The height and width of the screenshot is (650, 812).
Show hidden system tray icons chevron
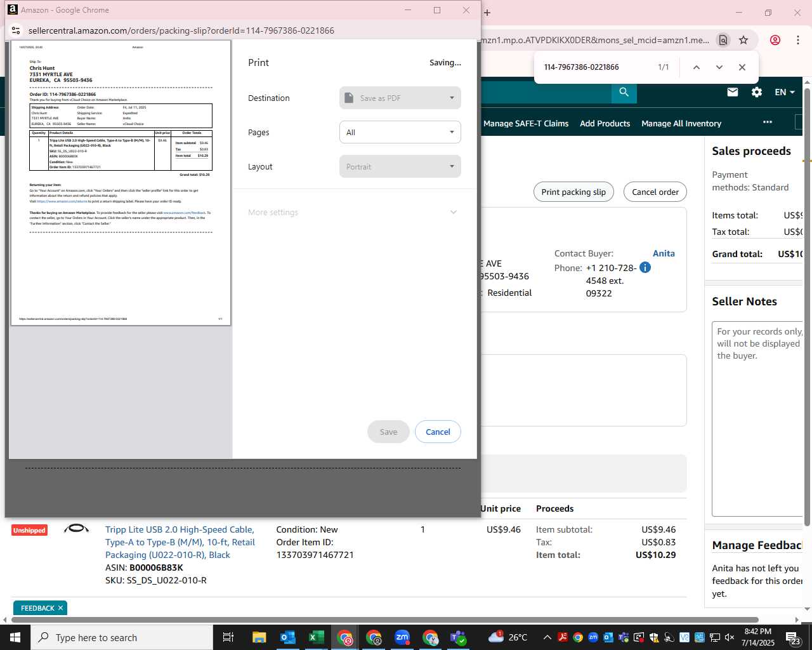tap(547, 637)
